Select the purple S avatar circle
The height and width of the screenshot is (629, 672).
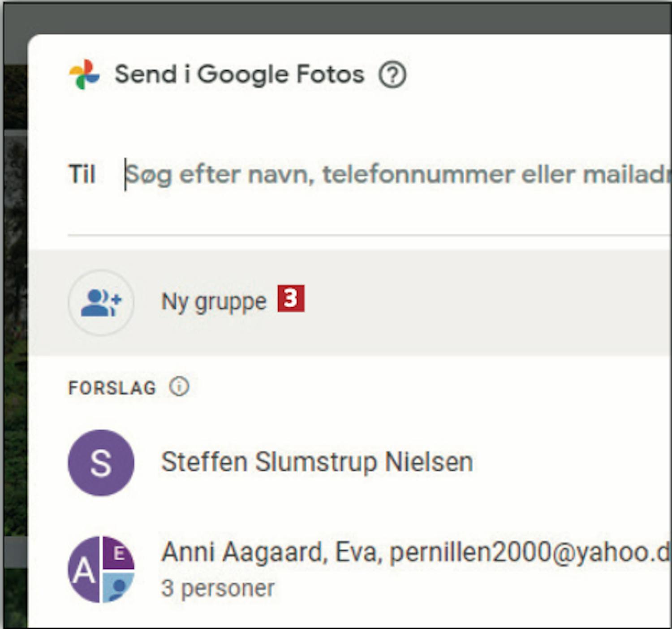click(101, 463)
